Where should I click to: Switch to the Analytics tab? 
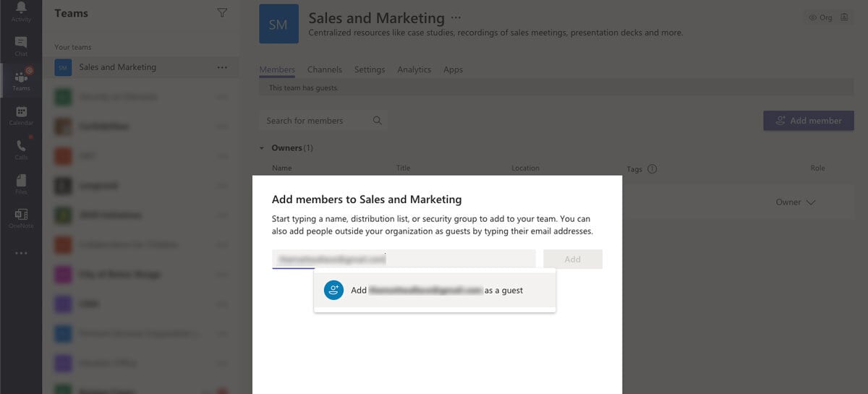click(414, 69)
